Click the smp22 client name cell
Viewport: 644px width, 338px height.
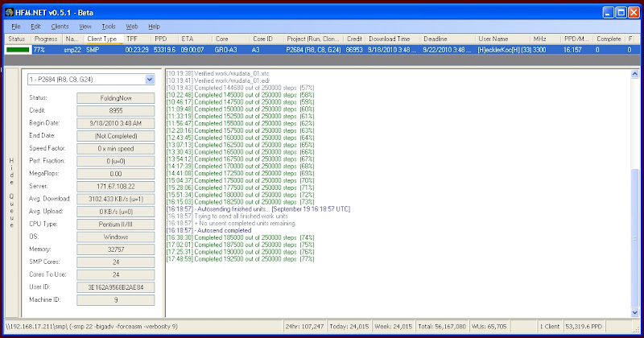coord(72,50)
